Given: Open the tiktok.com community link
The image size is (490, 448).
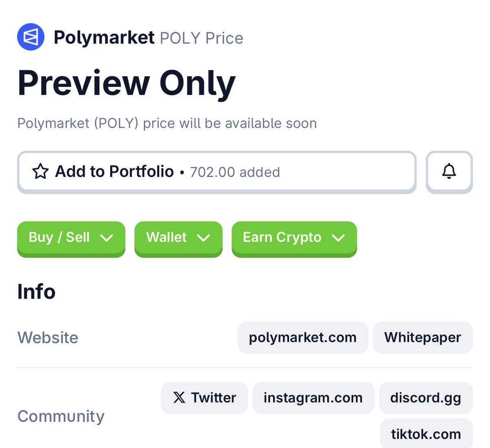Looking at the screenshot, I should 426,434.
